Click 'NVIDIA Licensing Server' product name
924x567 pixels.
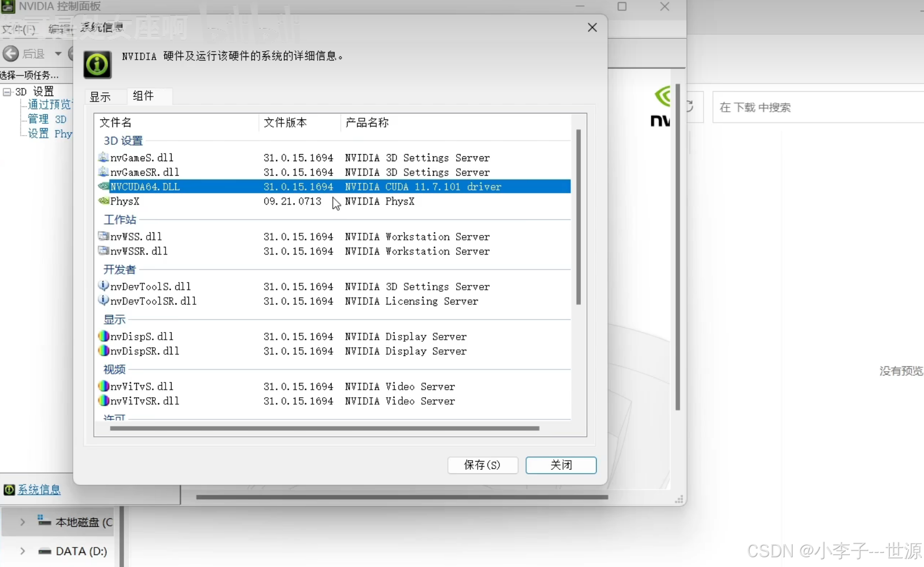click(x=412, y=301)
